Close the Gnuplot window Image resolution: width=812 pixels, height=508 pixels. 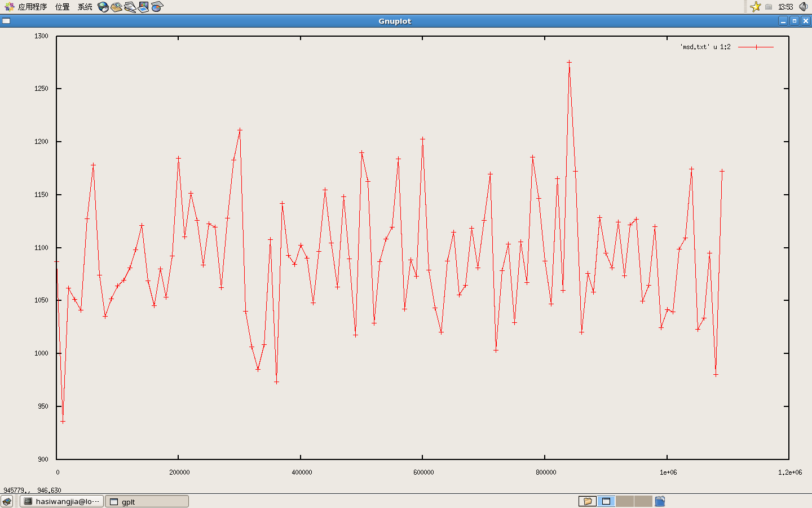[806, 21]
